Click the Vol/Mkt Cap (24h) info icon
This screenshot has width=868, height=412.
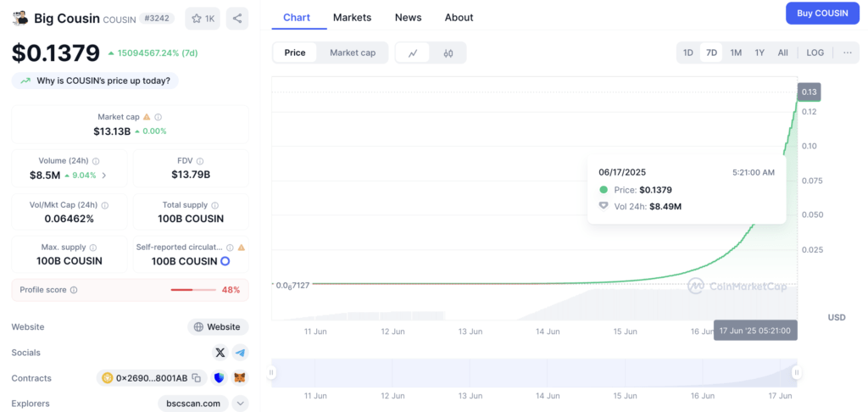(104, 205)
